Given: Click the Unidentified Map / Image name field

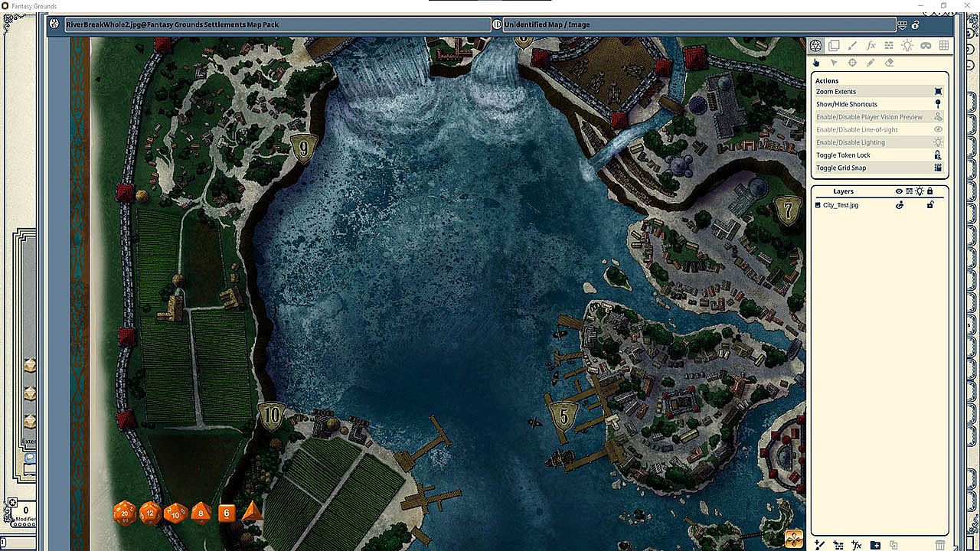Looking at the screenshot, I should click(699, 24).
